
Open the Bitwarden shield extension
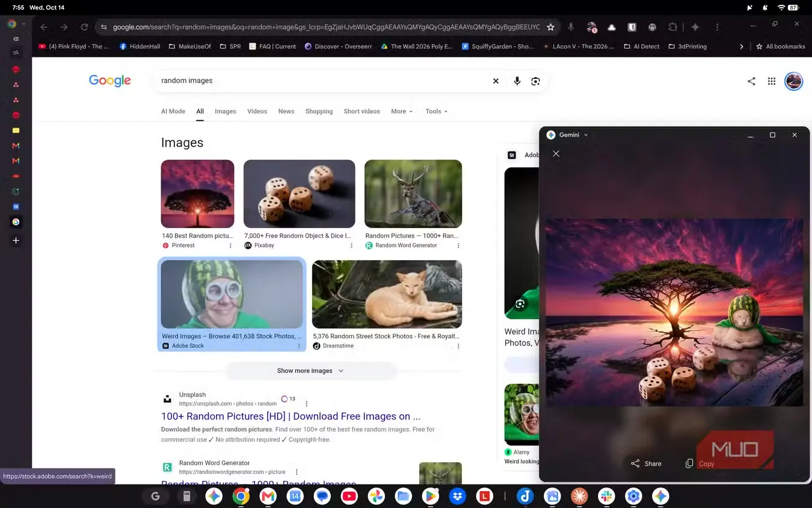(x=632, y=27)
